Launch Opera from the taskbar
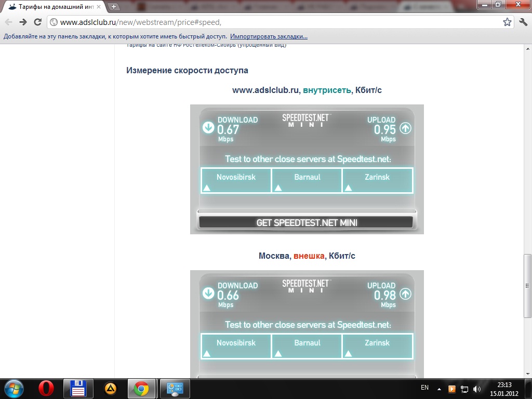This screenshot has width=532, height=399. point(46,389)
